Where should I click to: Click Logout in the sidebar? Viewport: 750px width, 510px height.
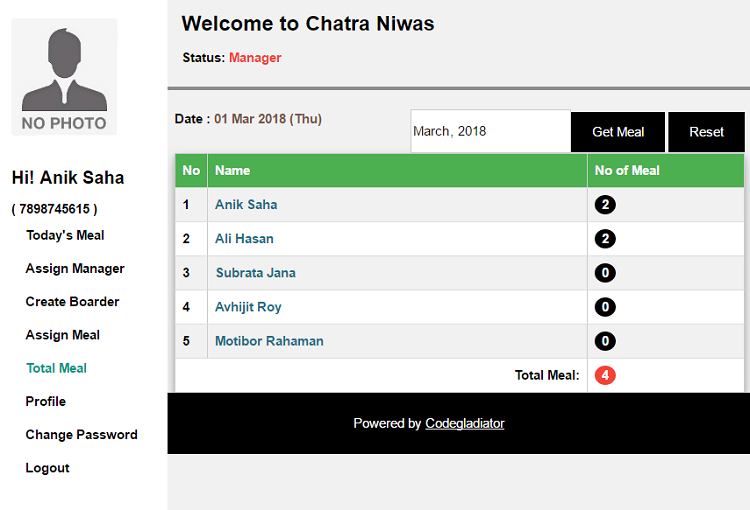(48, 468)
